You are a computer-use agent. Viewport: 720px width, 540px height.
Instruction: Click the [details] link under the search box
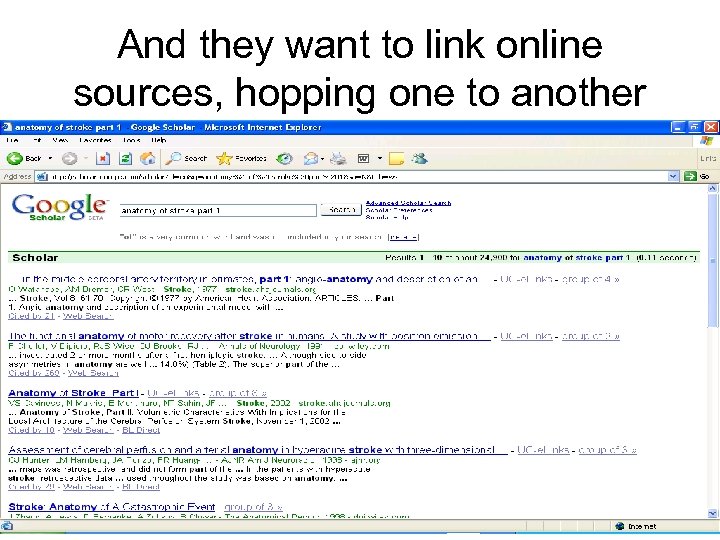click(404, 237)
